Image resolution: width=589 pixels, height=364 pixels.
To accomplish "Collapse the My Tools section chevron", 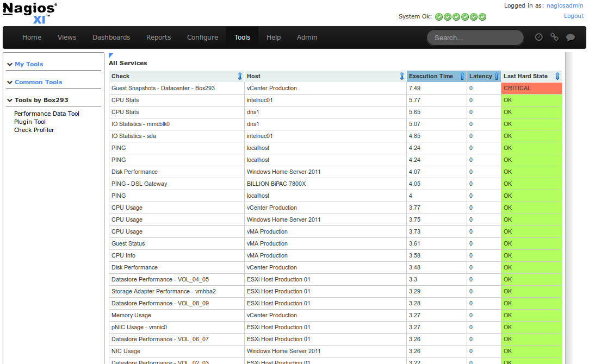I will click(10, 65).
